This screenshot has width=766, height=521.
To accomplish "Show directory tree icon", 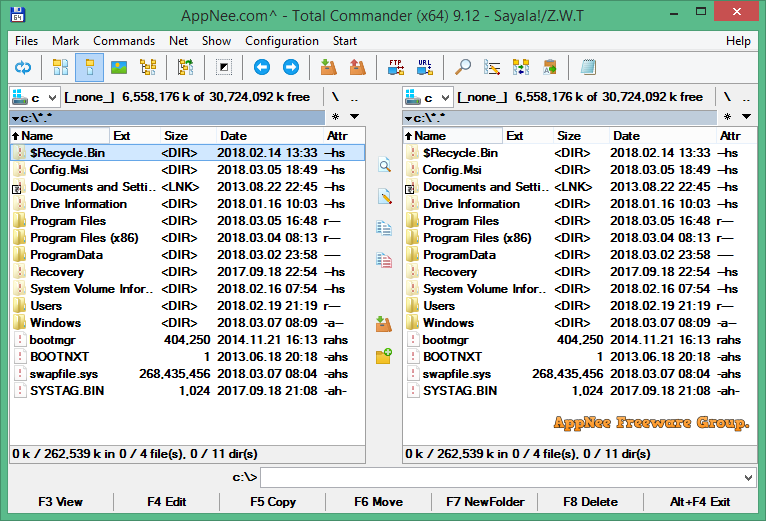I will pyautogui.click(x=148, y=67).
